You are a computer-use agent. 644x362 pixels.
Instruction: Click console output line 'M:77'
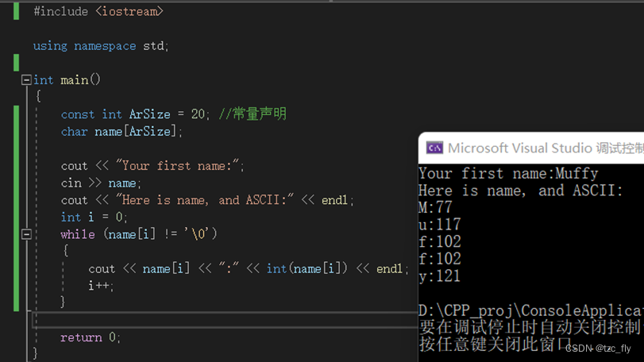435,207
